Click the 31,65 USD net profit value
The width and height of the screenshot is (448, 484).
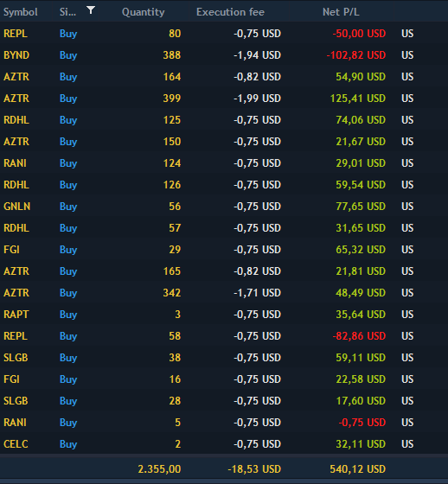361,228
